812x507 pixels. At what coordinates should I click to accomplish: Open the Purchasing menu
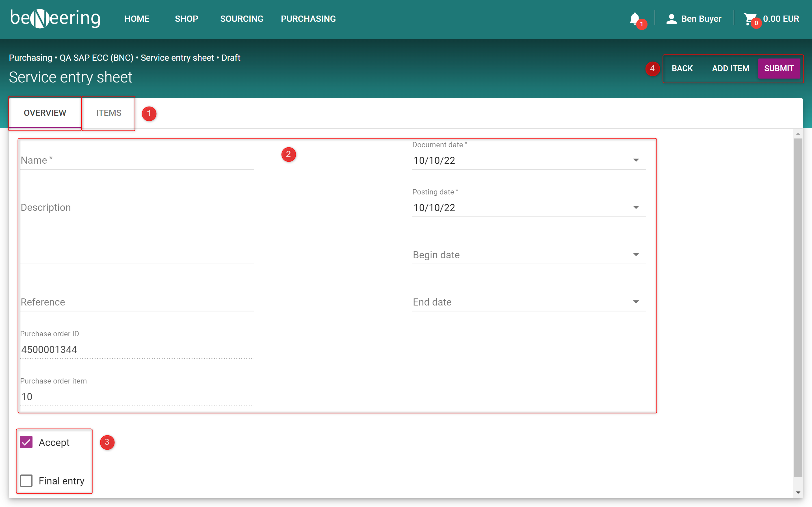pyautogui.click(x=308, y=19)
